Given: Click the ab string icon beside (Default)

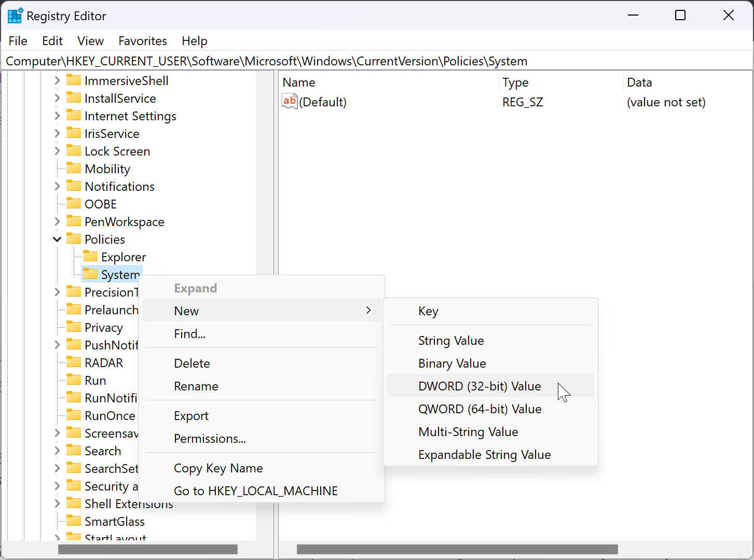Looking at the screenshot, I should [289, 101].
